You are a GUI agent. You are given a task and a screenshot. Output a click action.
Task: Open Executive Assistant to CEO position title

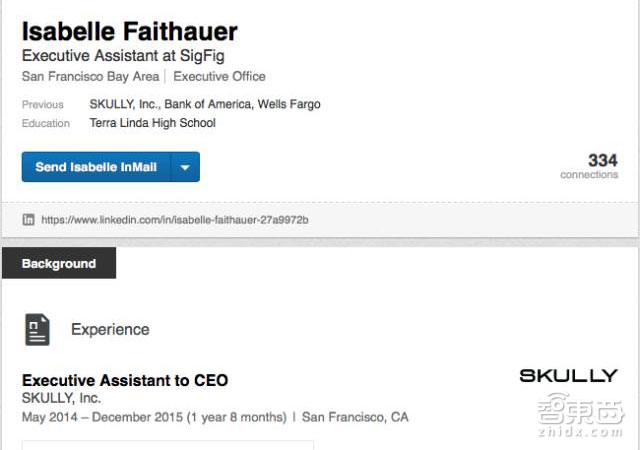125,380
